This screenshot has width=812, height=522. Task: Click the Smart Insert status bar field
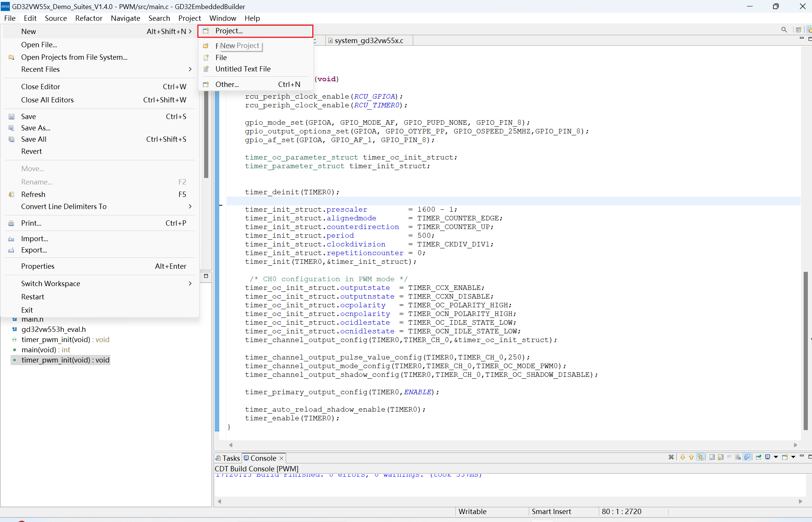(563, 511)
